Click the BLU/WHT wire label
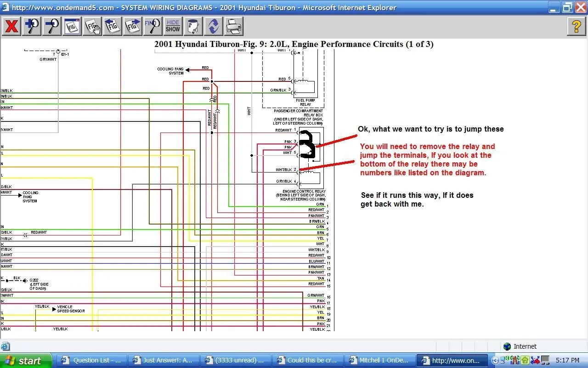The width and height of the screenshot is (588, 368). [x=317, y=261]
